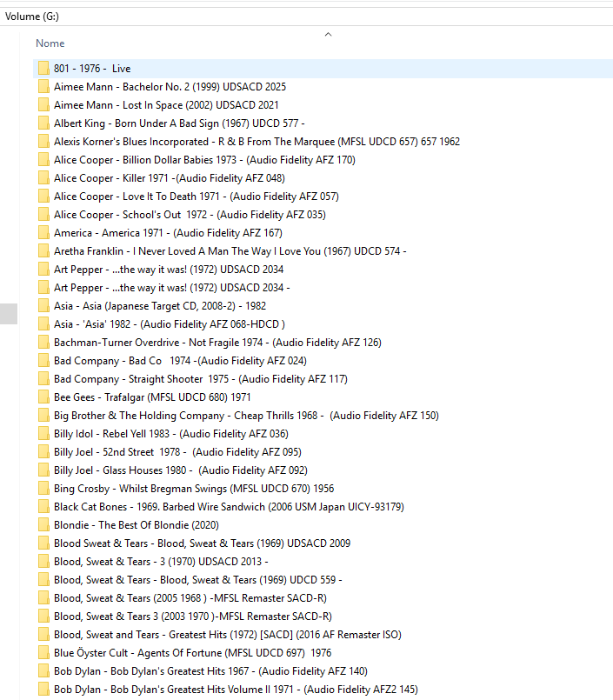Select folder icon for Bee Gees Trafalgar

[x=43, y=397]
